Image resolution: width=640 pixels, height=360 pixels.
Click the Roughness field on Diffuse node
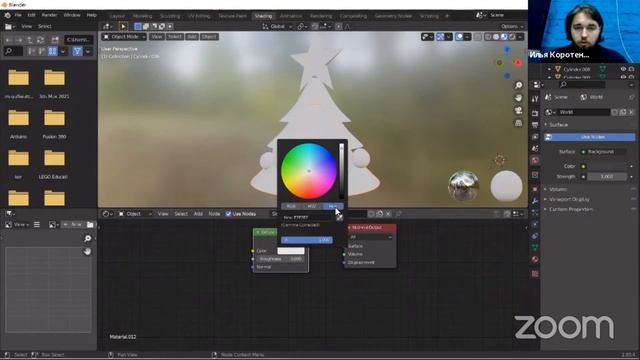pos(280,259)
